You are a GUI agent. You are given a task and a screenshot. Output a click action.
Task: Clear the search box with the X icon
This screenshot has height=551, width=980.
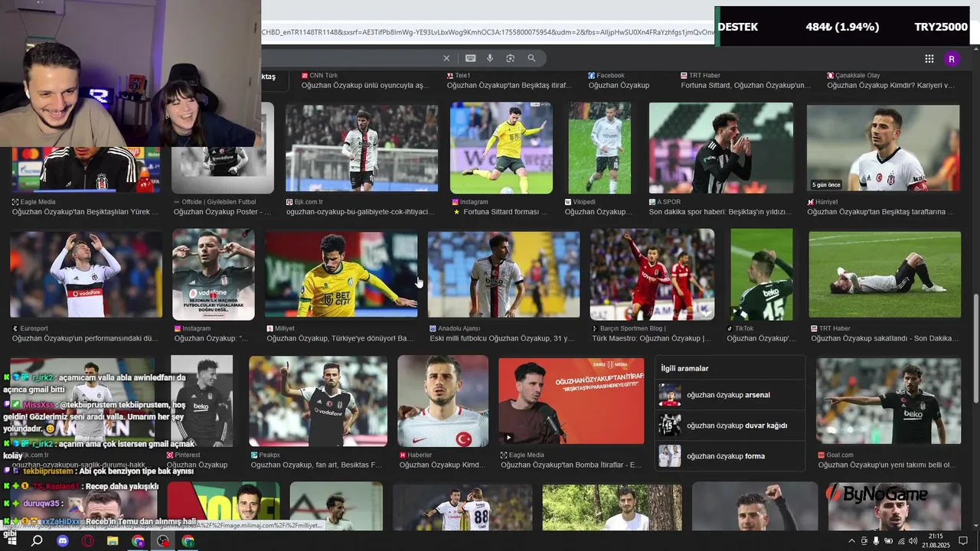[446, 58]
